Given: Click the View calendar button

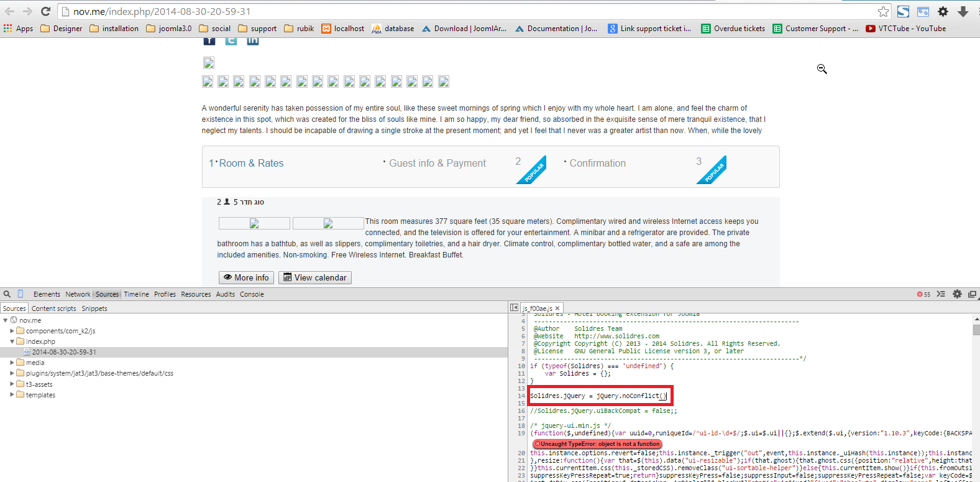Looking at the screenshot, I should coord(314,277).
